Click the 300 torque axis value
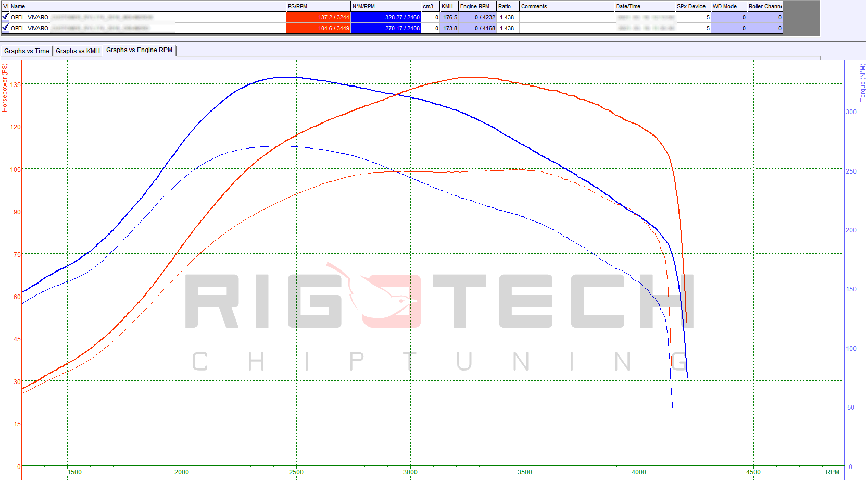 pyautogui.click(x=851, y=112)
